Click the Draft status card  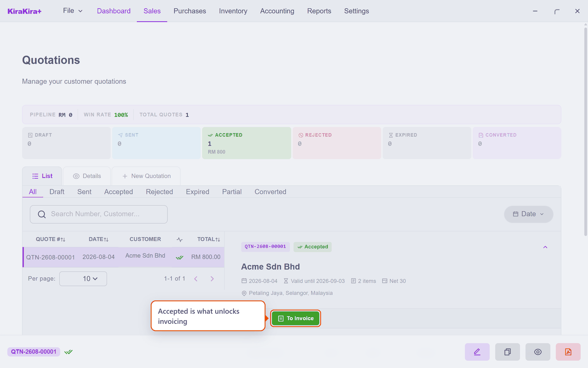[67, 143]
